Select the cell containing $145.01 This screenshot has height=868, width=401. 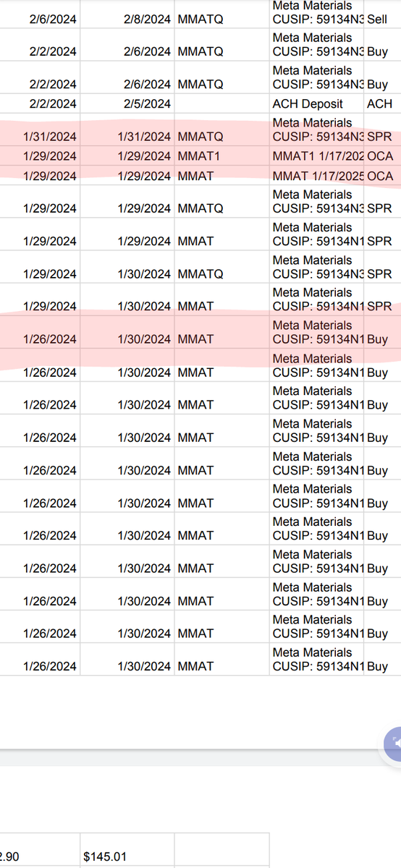(127, 857)
